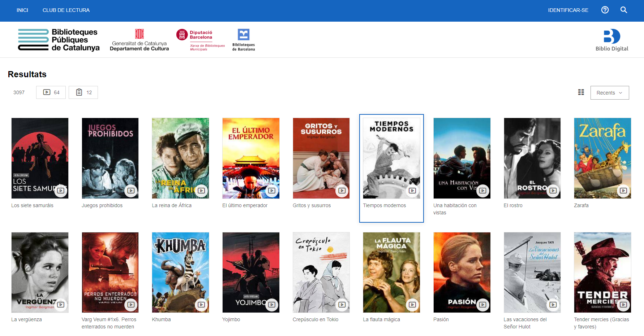The height and width of the screenshot is (336, 644).
Task: Click Generalitat de Catalunya logo
Action: pos(139,40)
